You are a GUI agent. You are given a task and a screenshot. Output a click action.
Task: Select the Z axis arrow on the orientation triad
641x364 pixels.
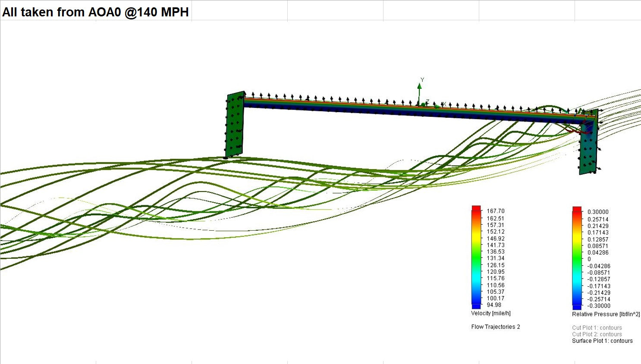tap(424, 104)
